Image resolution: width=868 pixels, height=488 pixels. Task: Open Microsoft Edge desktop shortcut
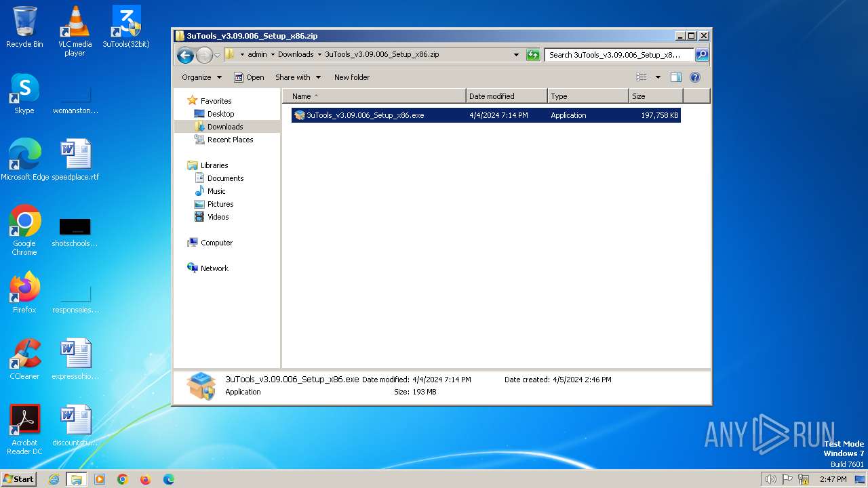(x=24, y=160)
